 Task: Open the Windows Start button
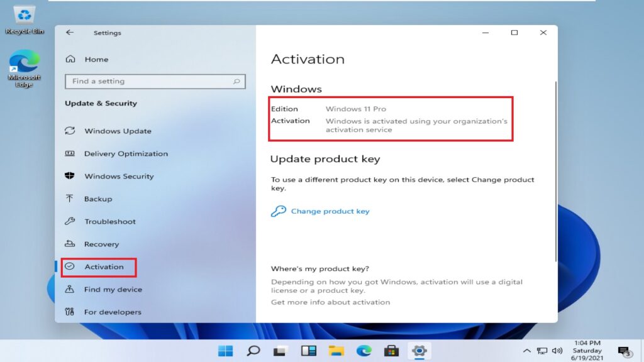tap(226, 351)
